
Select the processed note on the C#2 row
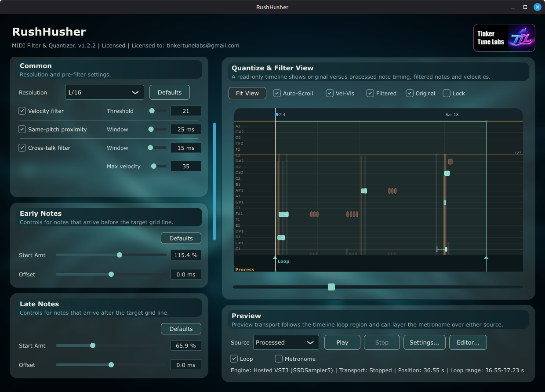[447, 173]
